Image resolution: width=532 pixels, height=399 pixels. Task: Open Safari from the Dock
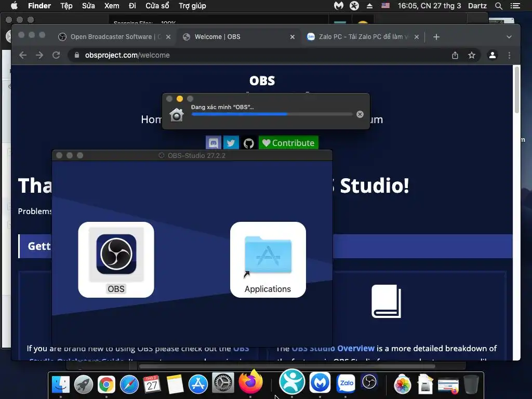[129, 384]
